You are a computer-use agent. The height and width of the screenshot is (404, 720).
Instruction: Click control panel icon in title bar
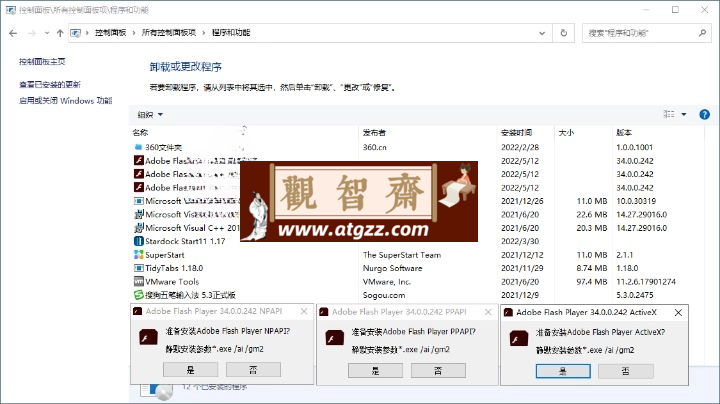coord(11,10)
